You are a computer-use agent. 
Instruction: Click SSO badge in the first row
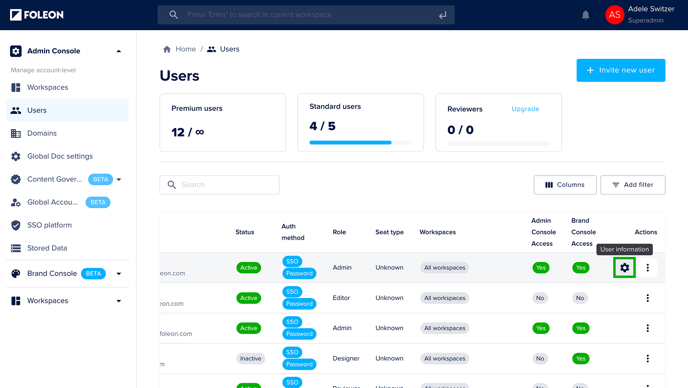tap(292, 262)
